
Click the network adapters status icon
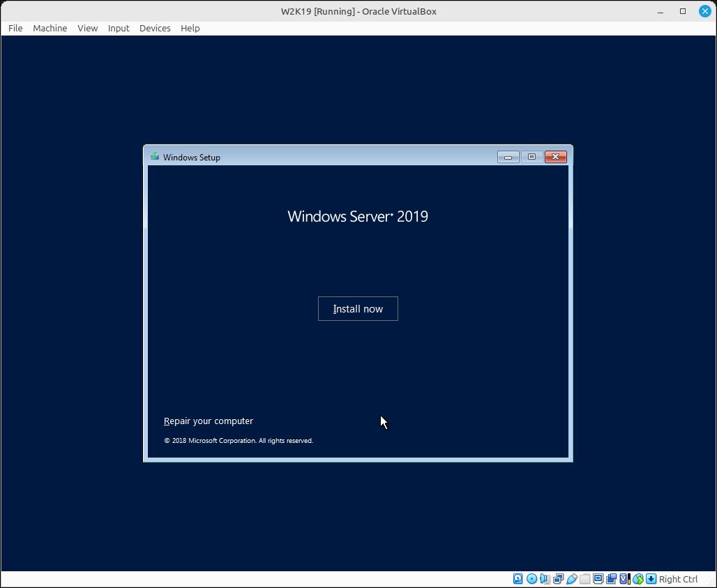click(x=558, y=579)
